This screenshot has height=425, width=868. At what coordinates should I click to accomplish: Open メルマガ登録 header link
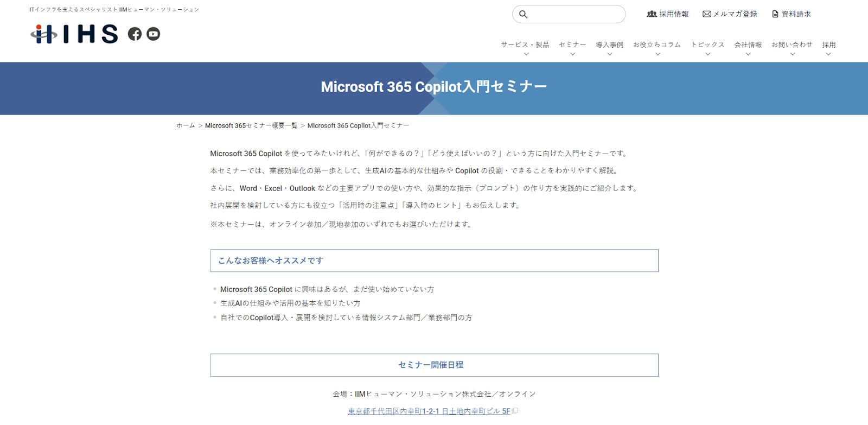click(730, 14)
